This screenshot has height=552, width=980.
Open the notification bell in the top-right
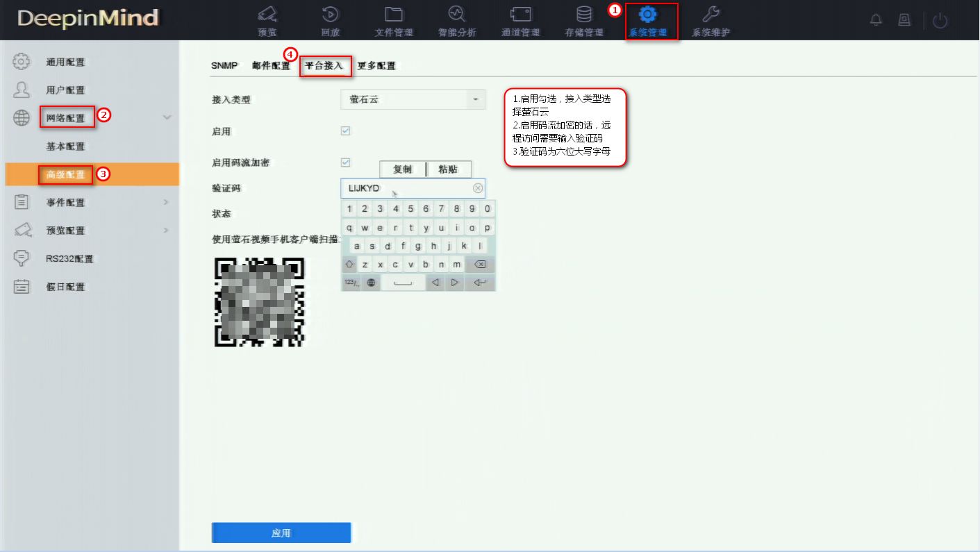pyautogui.click(x=875, y=20)
